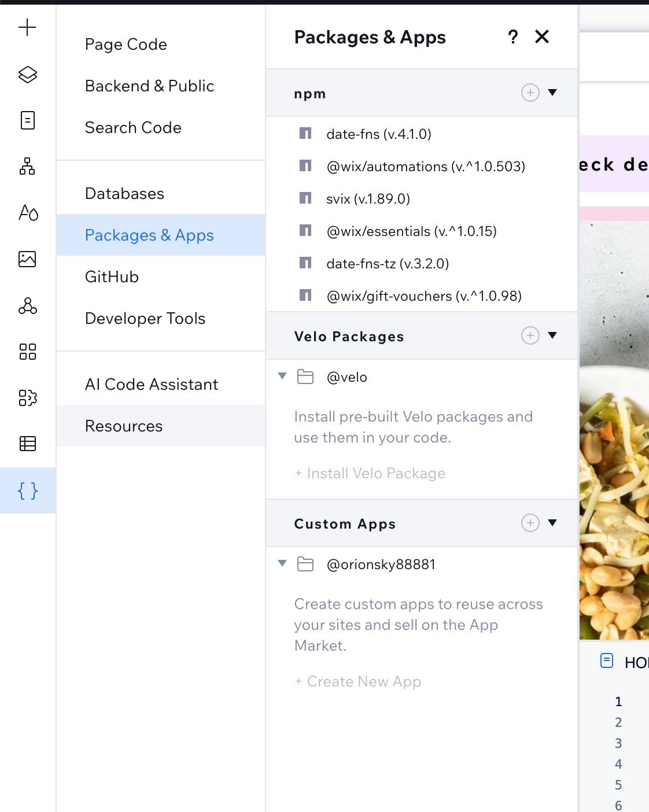Screen dimensions: 649x812
Task: Select Packages & Apps menu item
Action: point(161,235)
